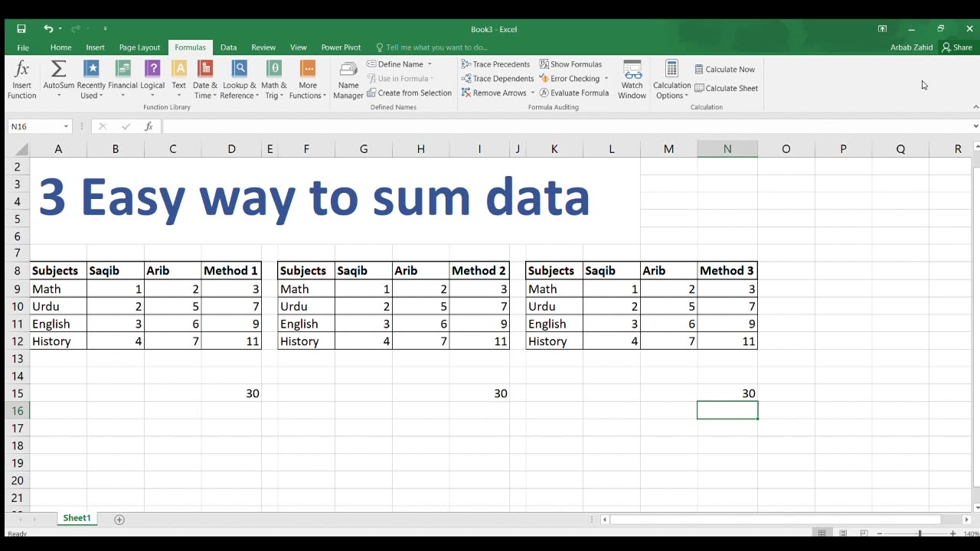
Task: Select column N header
Action: pos(727,149)
